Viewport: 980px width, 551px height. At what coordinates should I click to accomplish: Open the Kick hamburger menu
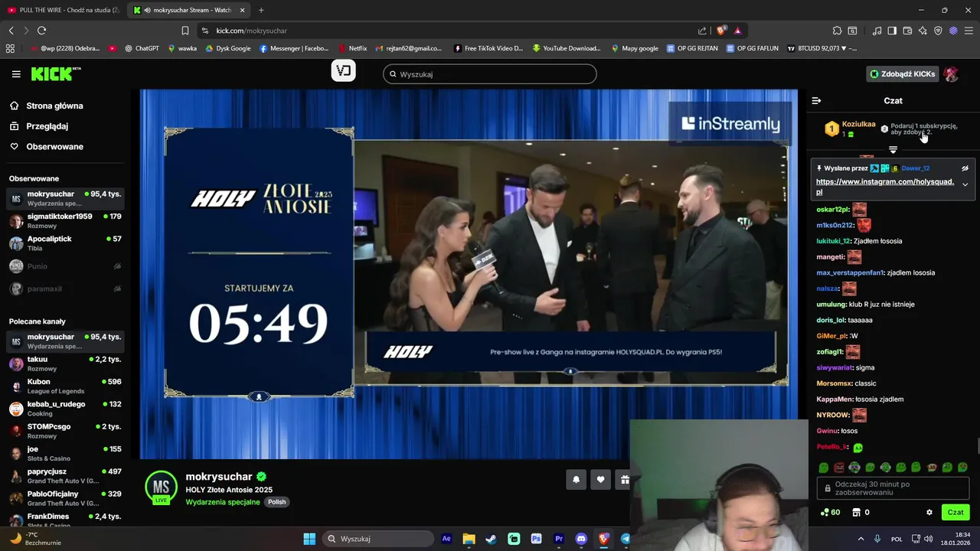pos(16,74)
